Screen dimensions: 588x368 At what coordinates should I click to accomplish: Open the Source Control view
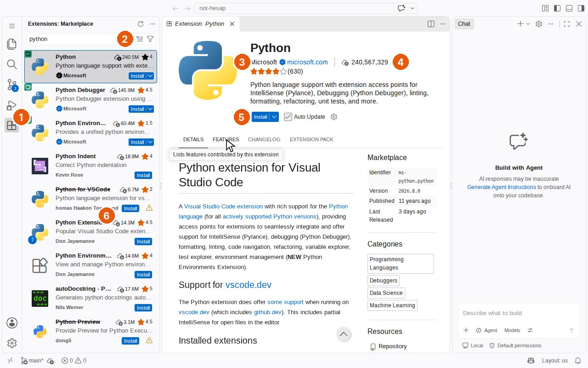tap(12, 85)
